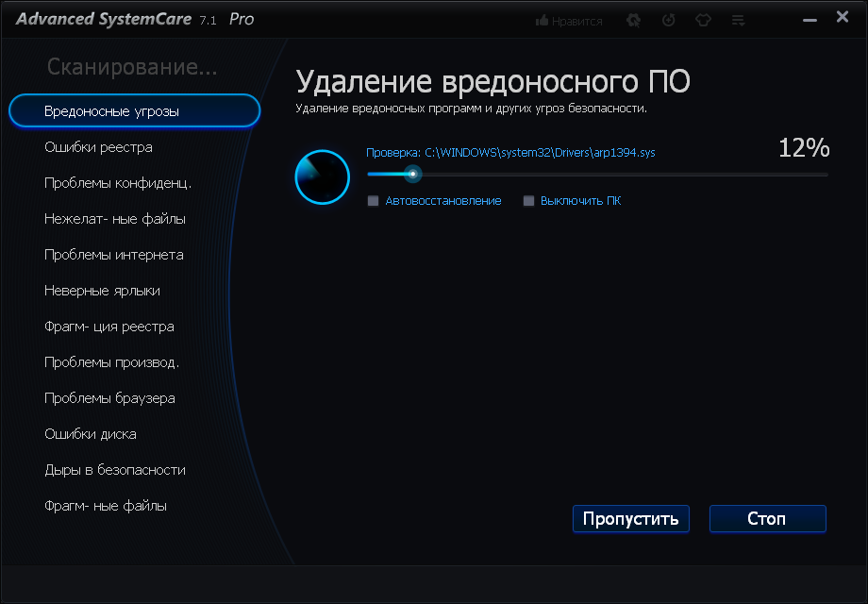Screen dimensions: 868x604
Task: Click the spinning scan progress wheel
Action: (x=323, y=176)
